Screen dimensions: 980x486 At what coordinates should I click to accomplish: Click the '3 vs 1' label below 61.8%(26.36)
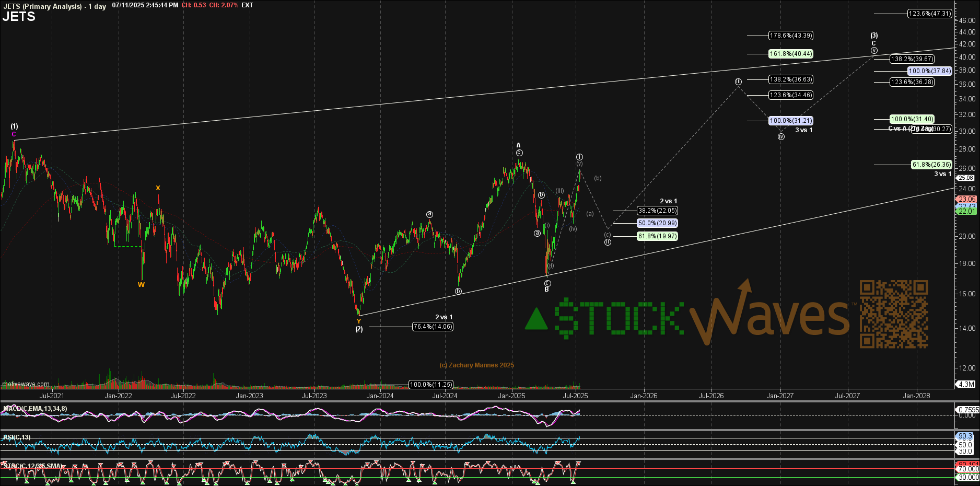point(943,174)
